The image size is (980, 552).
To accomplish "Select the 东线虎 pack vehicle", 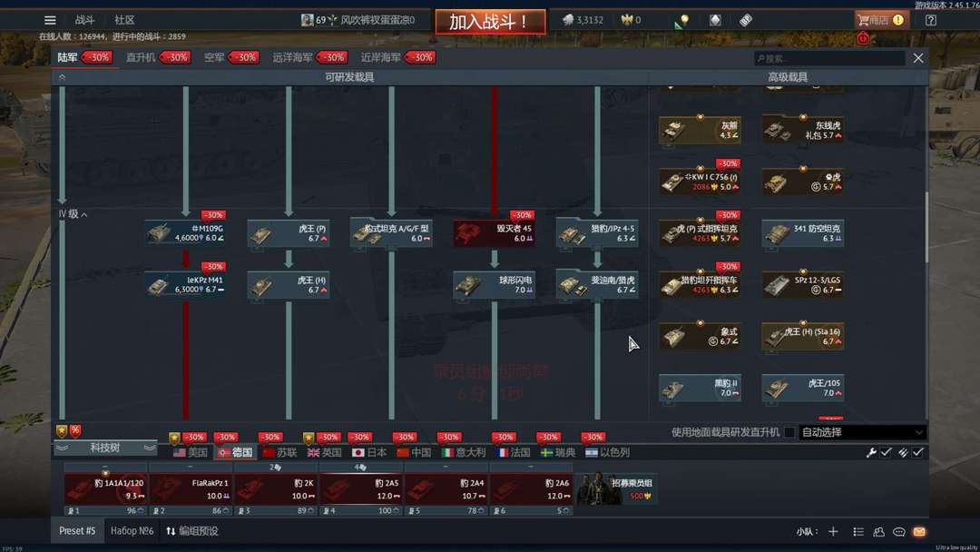I will pos(803,130).
